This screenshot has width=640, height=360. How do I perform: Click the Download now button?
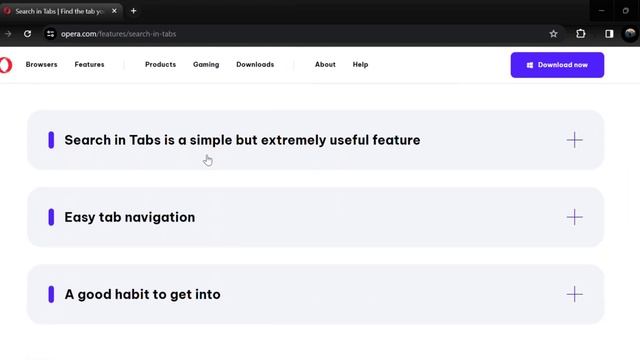click(x=557, y=65)
